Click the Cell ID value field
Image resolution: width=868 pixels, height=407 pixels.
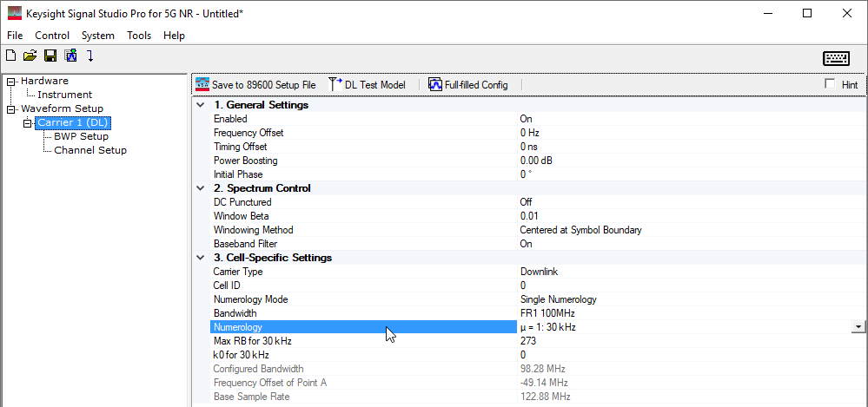tap(692, 286)
